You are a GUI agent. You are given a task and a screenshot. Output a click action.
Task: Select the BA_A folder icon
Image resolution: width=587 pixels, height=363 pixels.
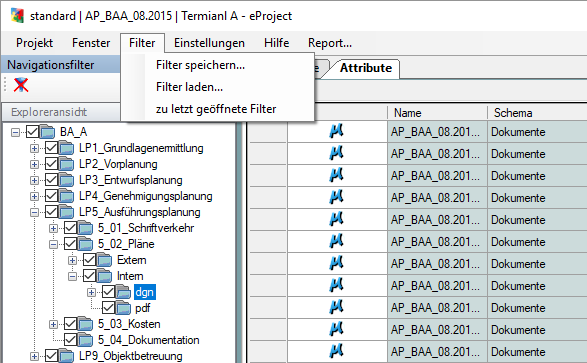click(x=48, y=132)
